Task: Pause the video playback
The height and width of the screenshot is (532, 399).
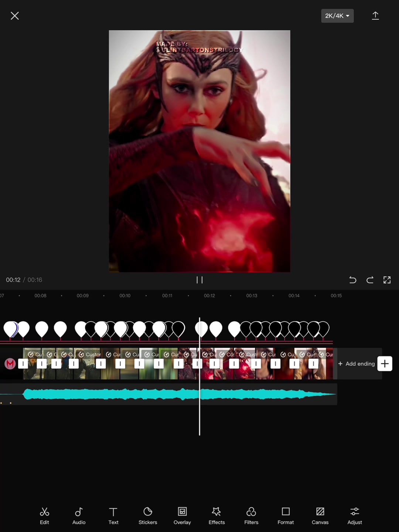Action: pos(199,280)
